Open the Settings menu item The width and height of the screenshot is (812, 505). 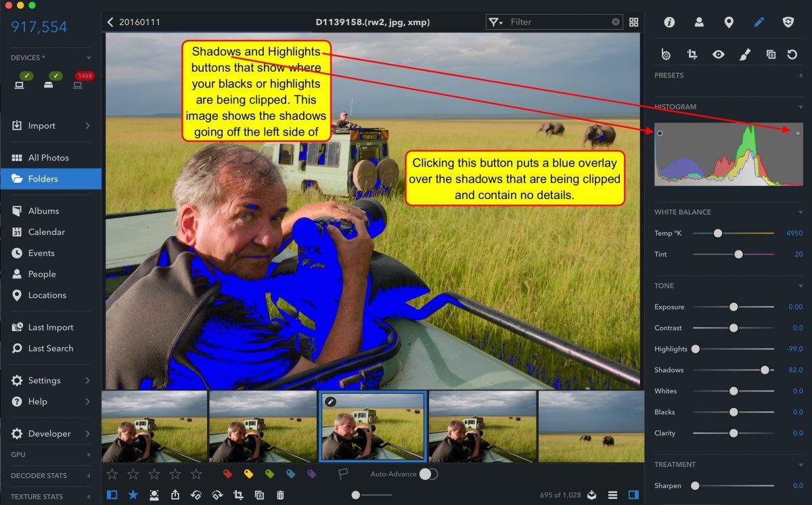tap(51, 380)
